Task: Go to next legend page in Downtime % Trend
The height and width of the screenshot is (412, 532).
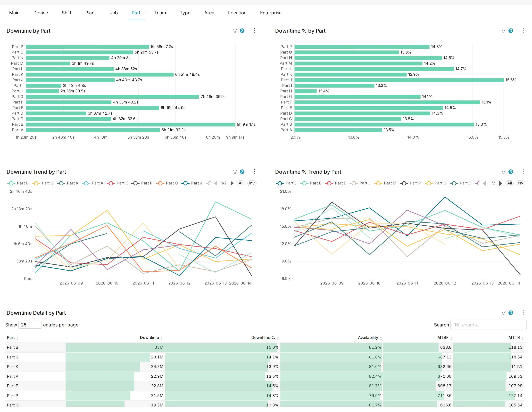Action: point(501,183)
